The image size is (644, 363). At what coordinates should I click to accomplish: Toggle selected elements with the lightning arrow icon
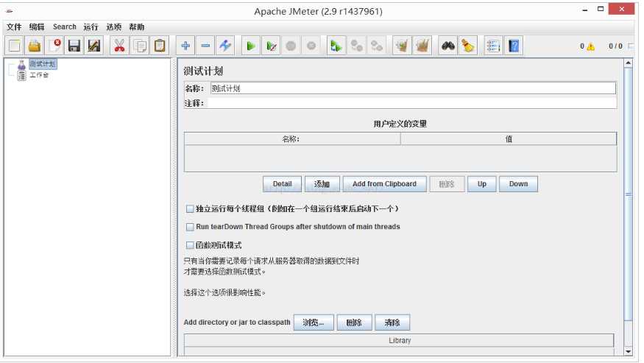point(225,46)
